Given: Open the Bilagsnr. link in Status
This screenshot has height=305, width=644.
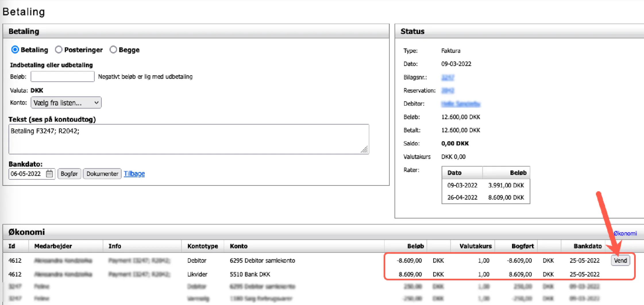Looking at the screenshot, I should (x=448, y=77).
